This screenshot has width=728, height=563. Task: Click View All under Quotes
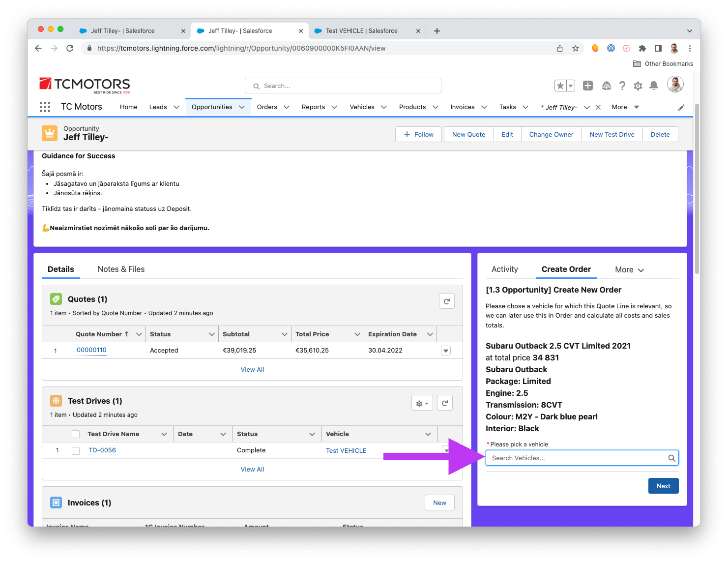point(252,370)
